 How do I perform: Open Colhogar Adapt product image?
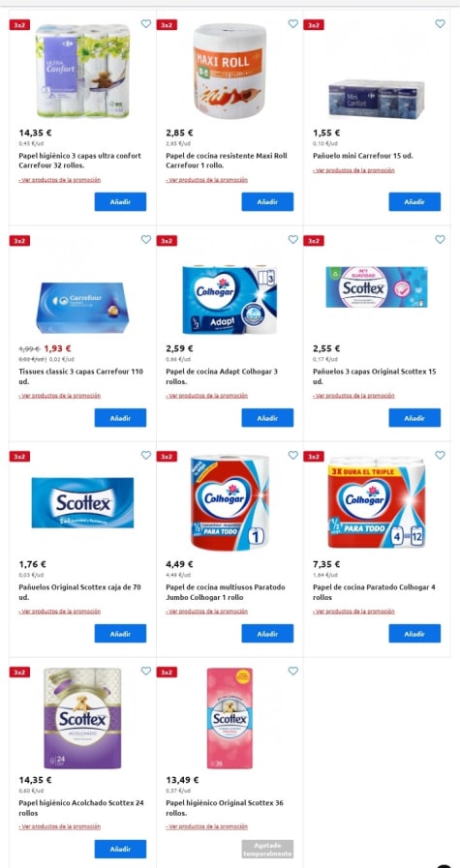click(x=230, y=299)
